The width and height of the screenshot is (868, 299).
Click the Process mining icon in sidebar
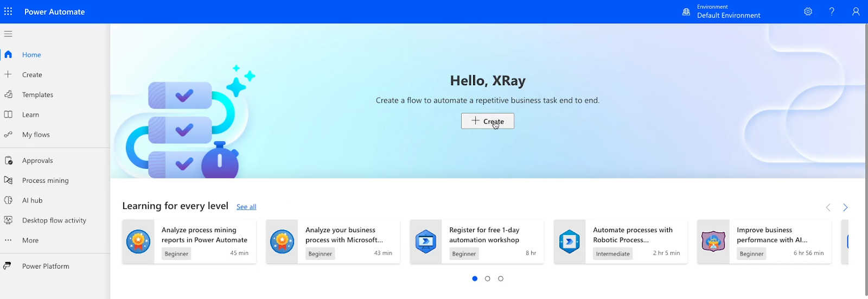pyautogui.click(x=8, y=180)
